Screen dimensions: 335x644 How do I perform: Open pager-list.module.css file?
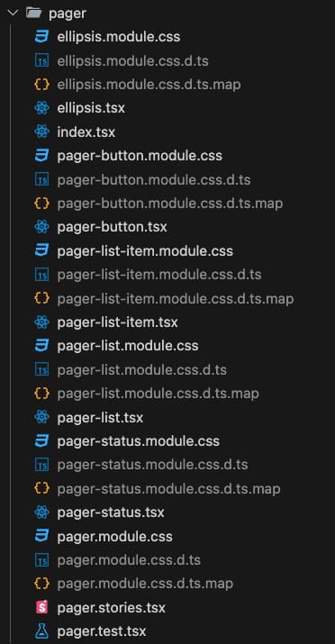pos(128,346)
